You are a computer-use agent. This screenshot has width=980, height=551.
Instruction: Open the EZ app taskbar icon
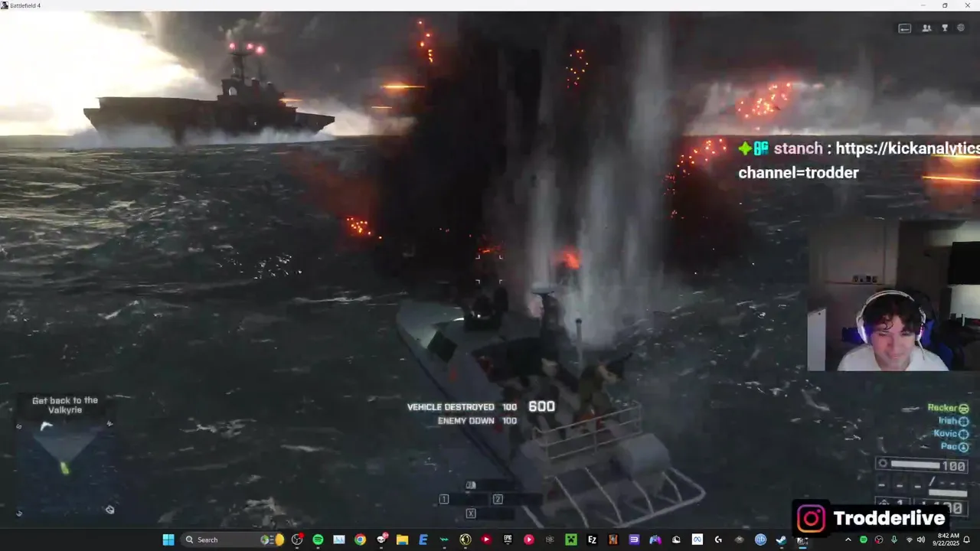(x=593, y=540)
